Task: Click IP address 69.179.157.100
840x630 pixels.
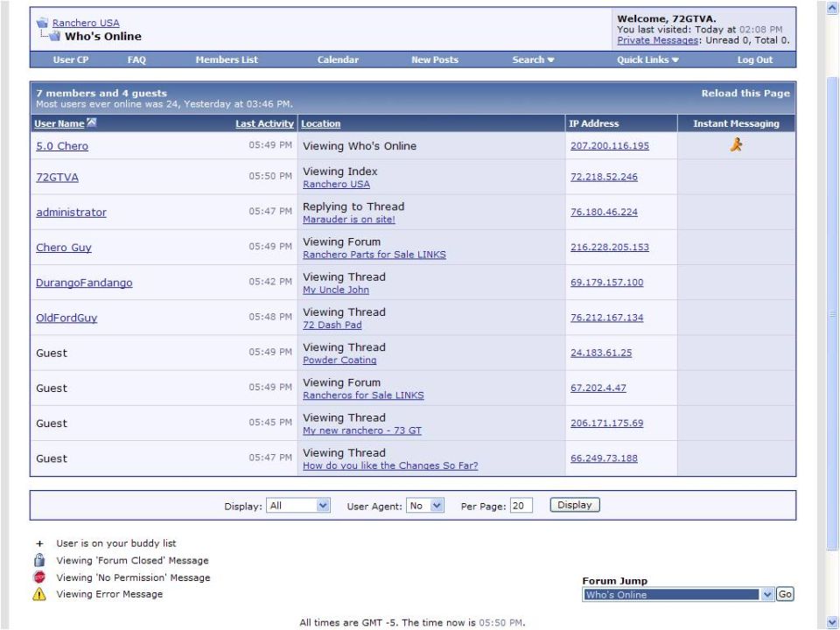Action: click(607, 283)
